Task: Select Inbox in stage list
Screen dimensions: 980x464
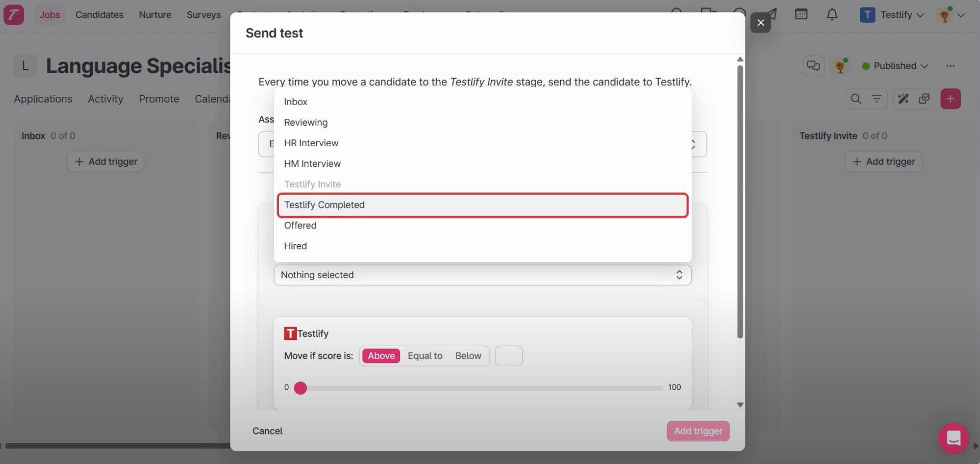Action: click(482, 102)
